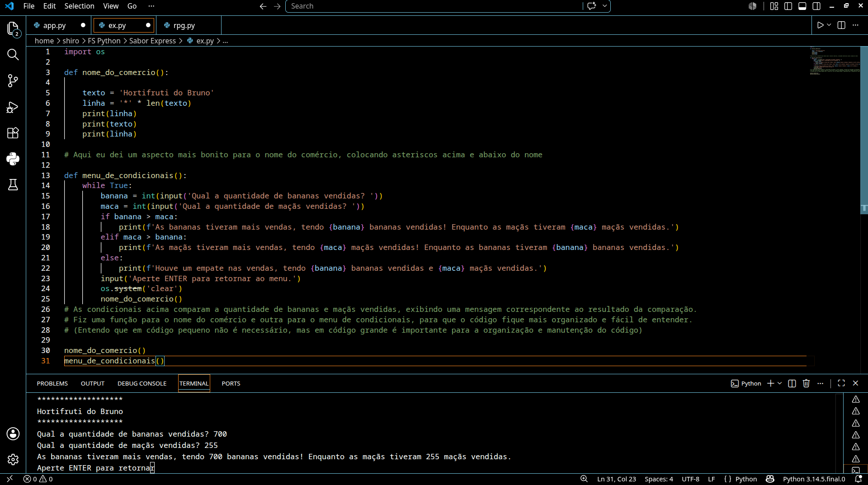Viewport: 868px width, 485px height.
Task: Switch to the PROBLEMS panel tab
Action: pyautogui.click(x=52, y=383)
